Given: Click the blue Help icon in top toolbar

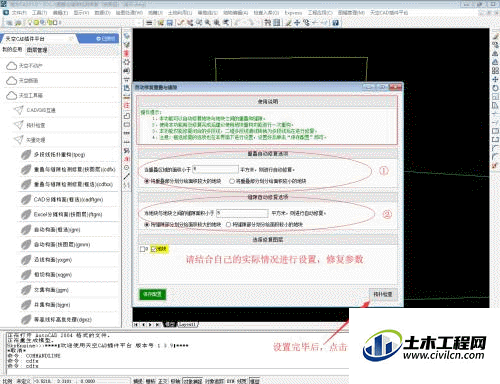Looking at the screenshot, I should (336, 23).
